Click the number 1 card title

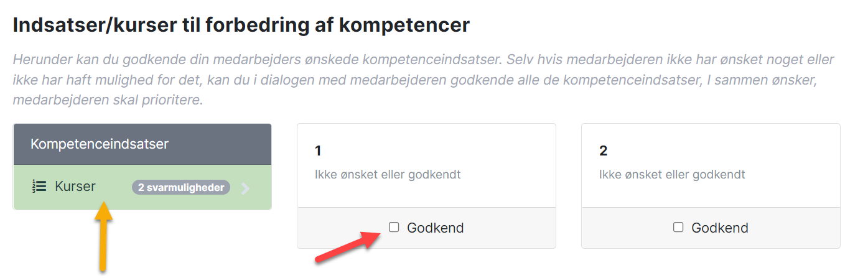pos(318,151)
